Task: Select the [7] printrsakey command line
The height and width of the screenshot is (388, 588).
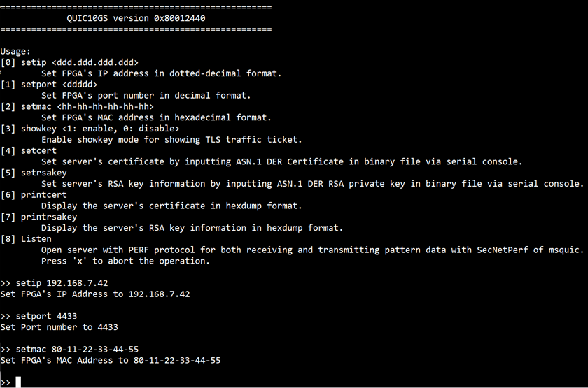Action: (38, 217)
